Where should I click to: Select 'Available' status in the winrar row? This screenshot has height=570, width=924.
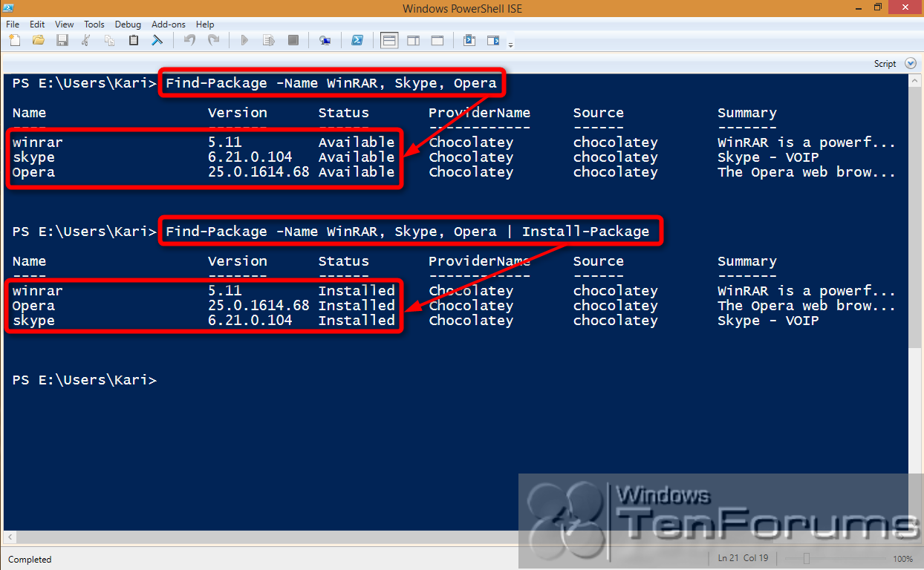(357, 142)
